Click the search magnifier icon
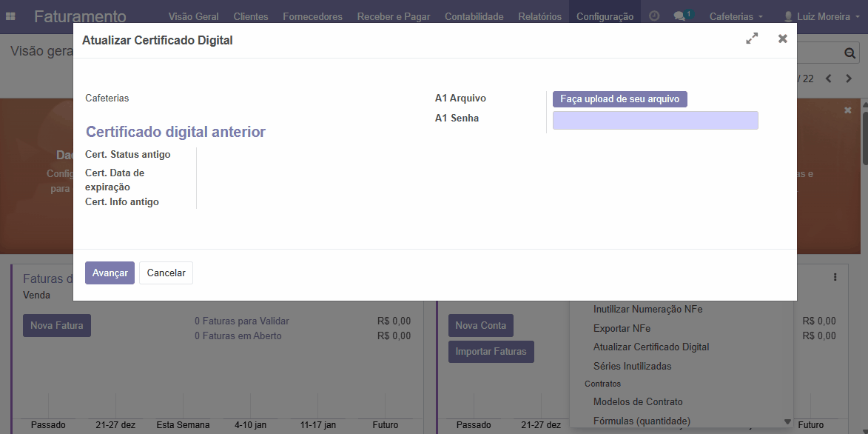This screenshot has height=434, width=868. pos(850,53)
